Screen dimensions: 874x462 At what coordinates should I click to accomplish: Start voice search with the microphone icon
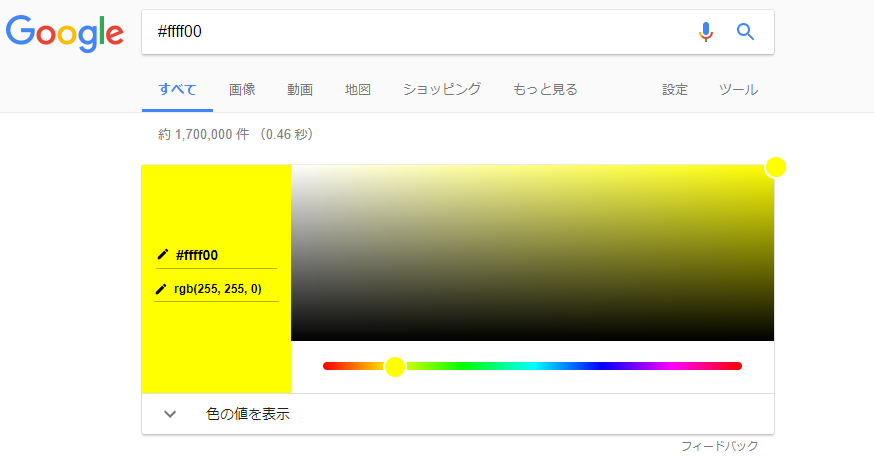[706, 32]
